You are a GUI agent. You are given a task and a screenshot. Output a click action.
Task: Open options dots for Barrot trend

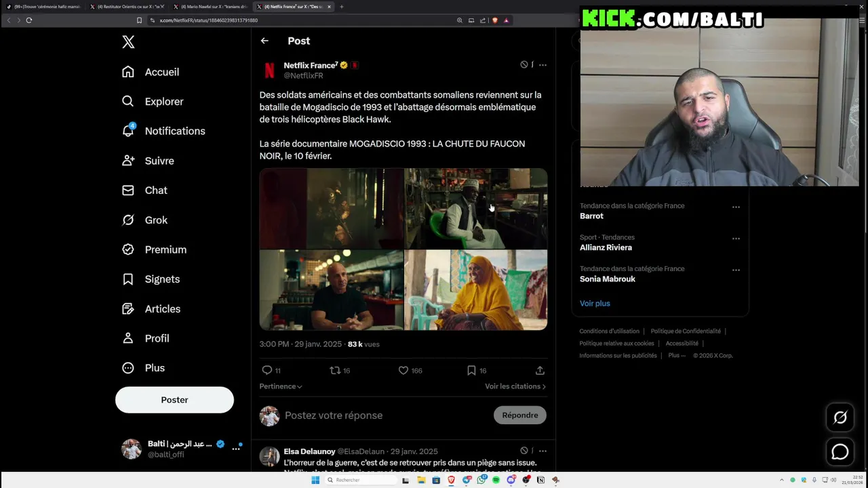click(x=736, y=207)
